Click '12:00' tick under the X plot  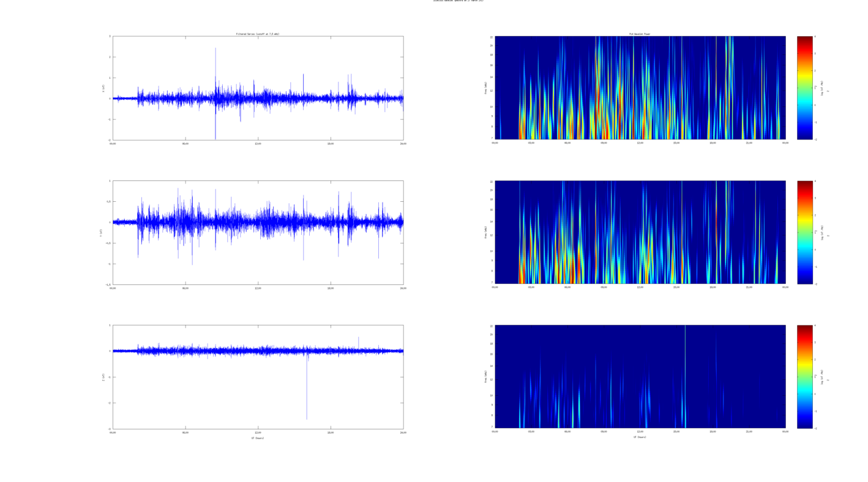258,144
